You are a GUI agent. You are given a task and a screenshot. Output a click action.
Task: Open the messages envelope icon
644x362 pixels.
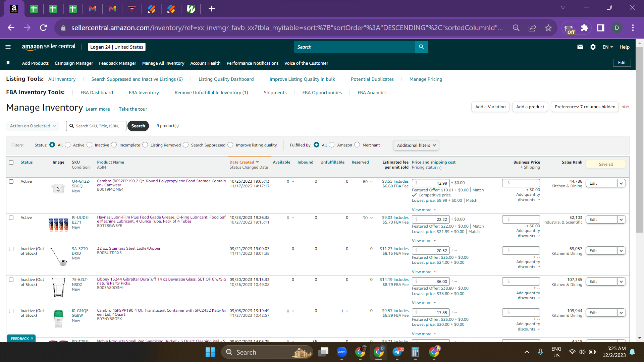coord(580,47)
